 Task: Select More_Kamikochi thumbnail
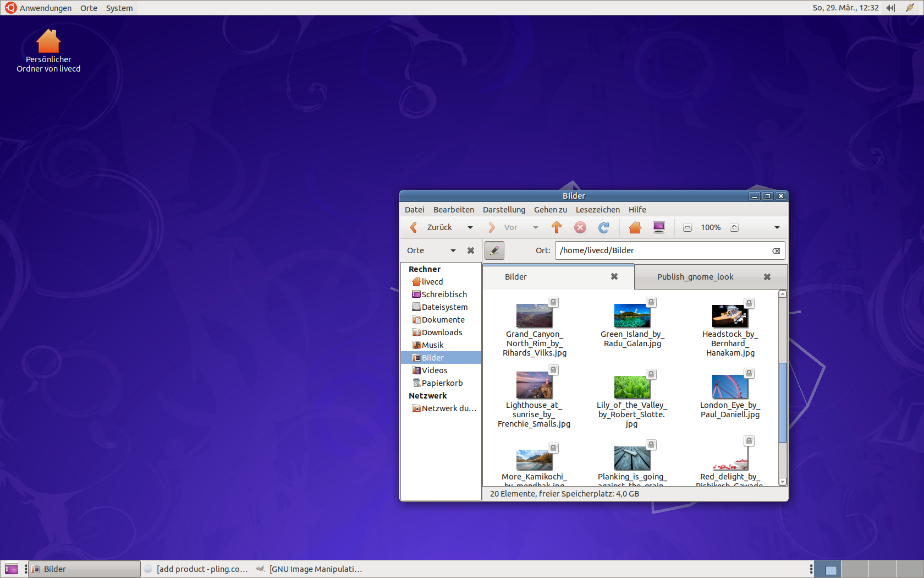(x=534, y=460)
